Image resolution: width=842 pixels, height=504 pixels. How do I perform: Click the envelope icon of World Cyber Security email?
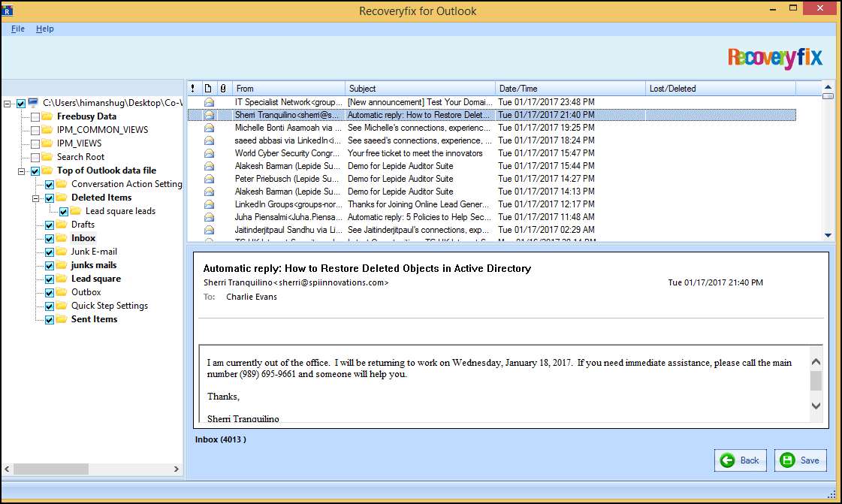point(209,153)
